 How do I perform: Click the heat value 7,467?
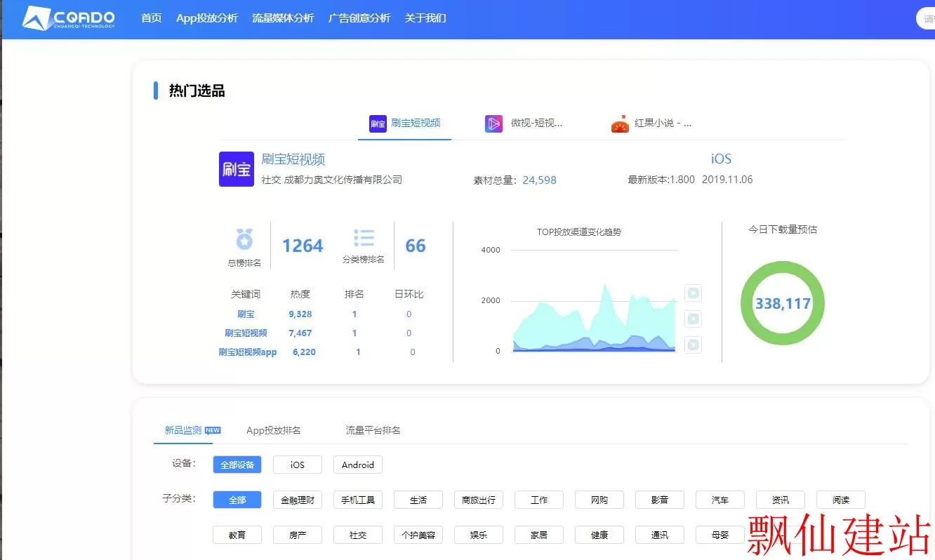[300, 333]
